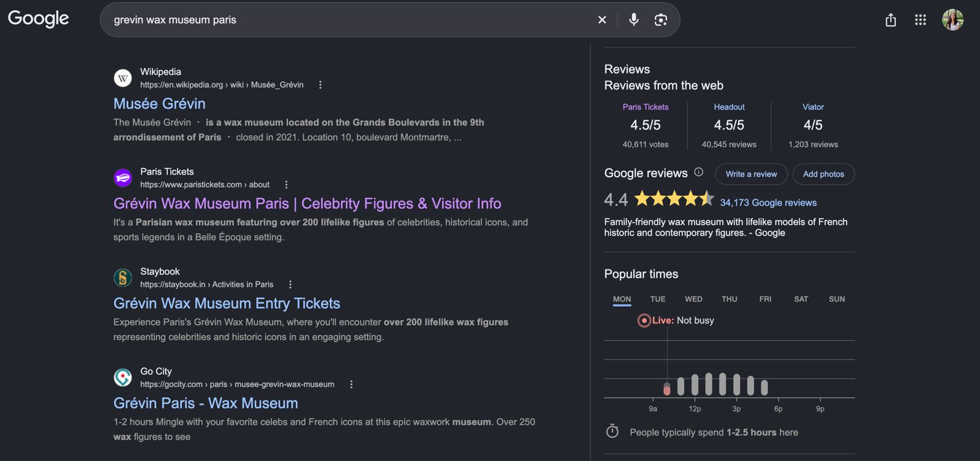The image size is (980, 461).
Task: Select the MON popular times tab
Action: (x=622, y=299)
